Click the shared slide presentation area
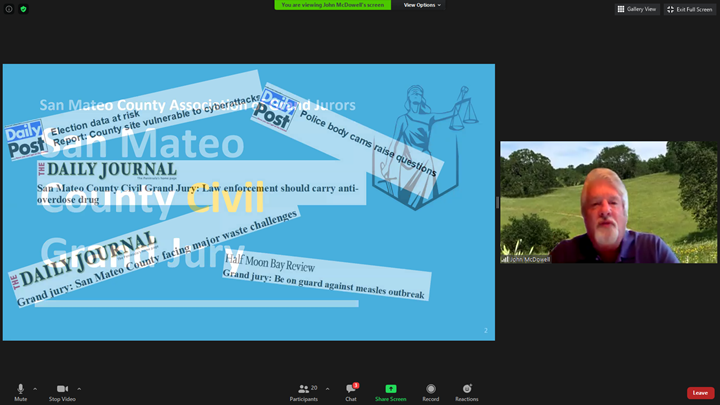 (249, 202)
